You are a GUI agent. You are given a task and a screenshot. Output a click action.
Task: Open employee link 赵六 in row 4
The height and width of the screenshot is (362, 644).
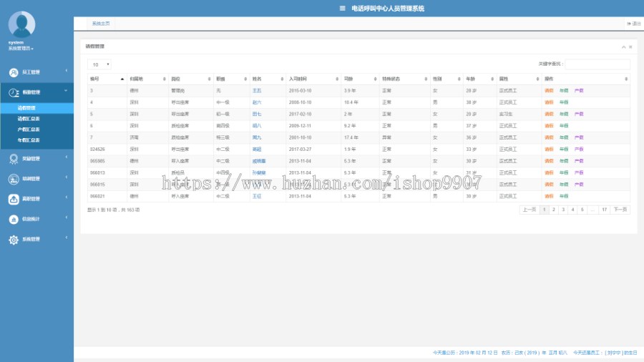[257, 102]
